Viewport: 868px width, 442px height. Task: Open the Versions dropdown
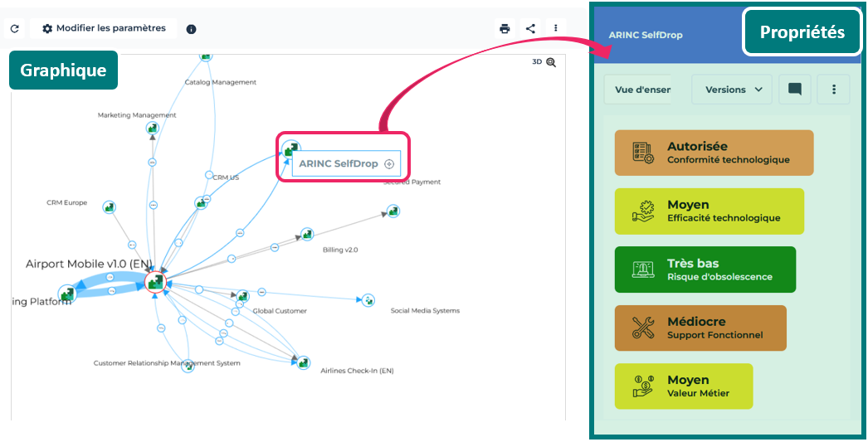732,90
